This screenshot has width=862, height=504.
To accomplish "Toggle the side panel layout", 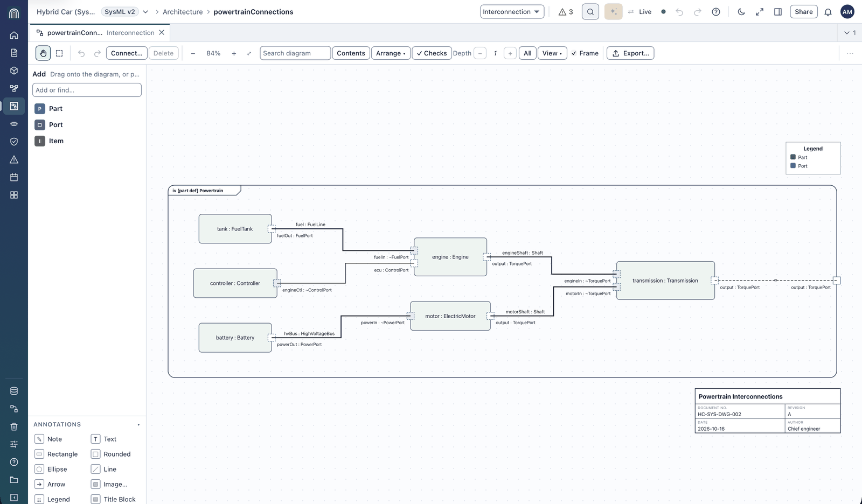I will (x=778, y=12).
